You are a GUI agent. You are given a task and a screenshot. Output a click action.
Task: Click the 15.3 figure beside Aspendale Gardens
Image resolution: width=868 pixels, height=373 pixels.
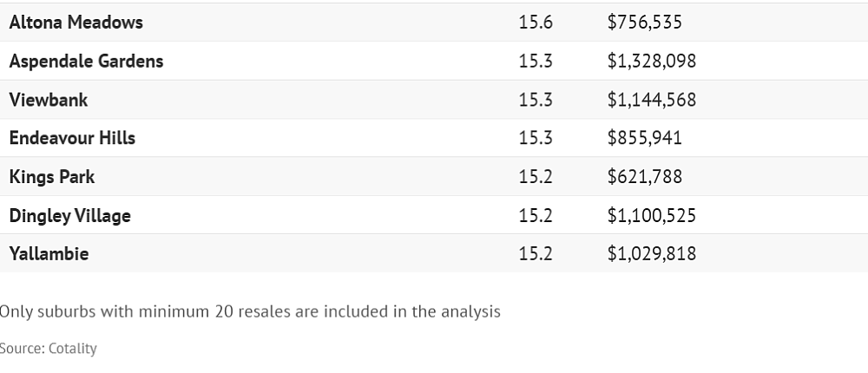coord(536,61)
